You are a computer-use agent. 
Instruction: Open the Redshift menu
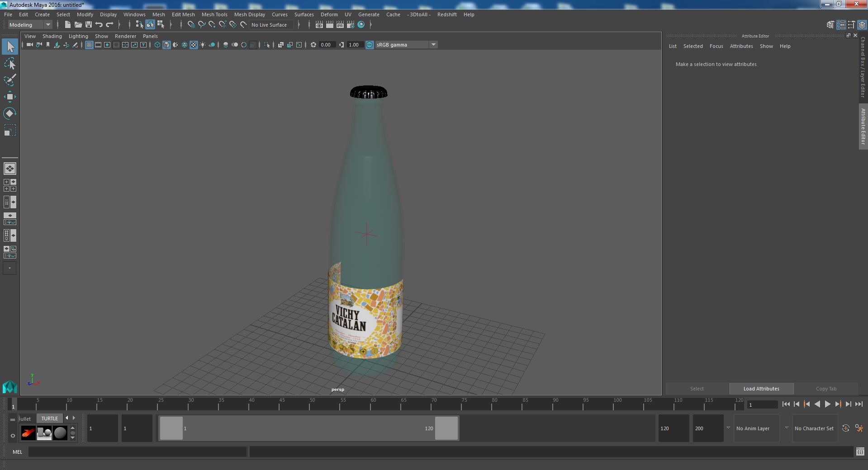tap(447, 14)
